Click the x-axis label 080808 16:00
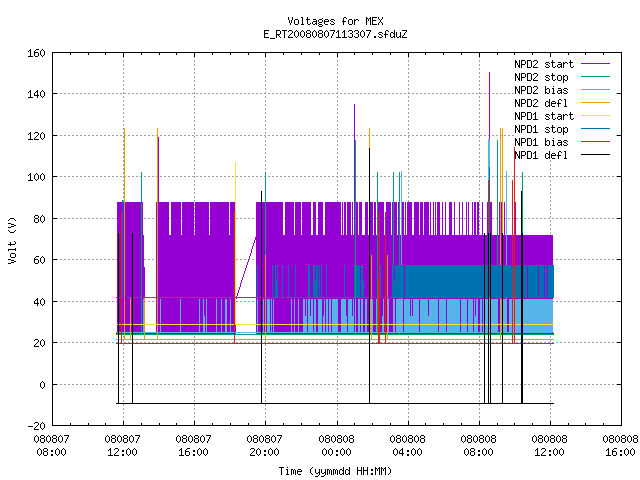 pyautogui.click(x=620, y=446)
